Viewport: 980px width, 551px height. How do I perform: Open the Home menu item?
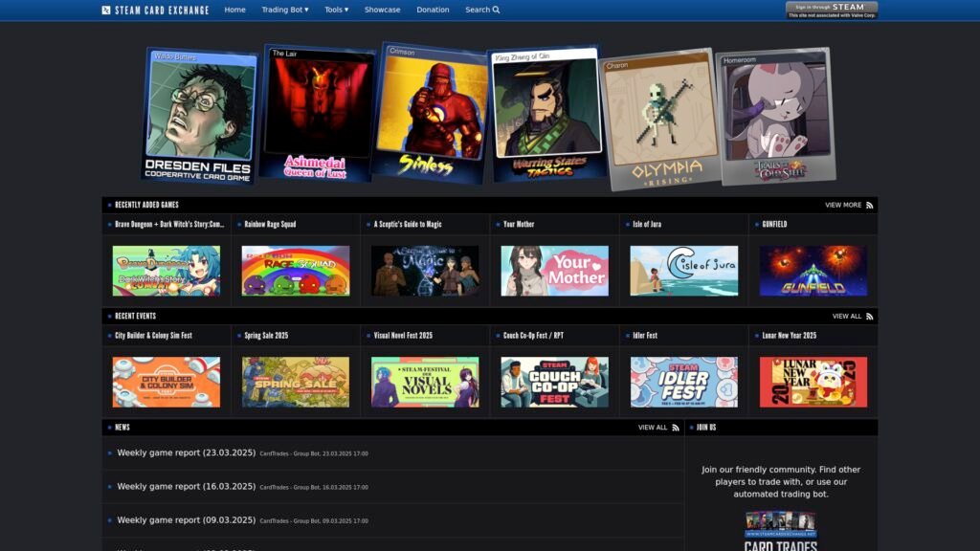pos(235,10)
